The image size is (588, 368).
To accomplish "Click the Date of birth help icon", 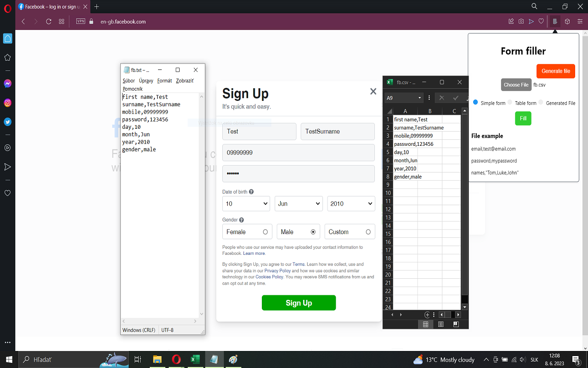I will [251, 192].
